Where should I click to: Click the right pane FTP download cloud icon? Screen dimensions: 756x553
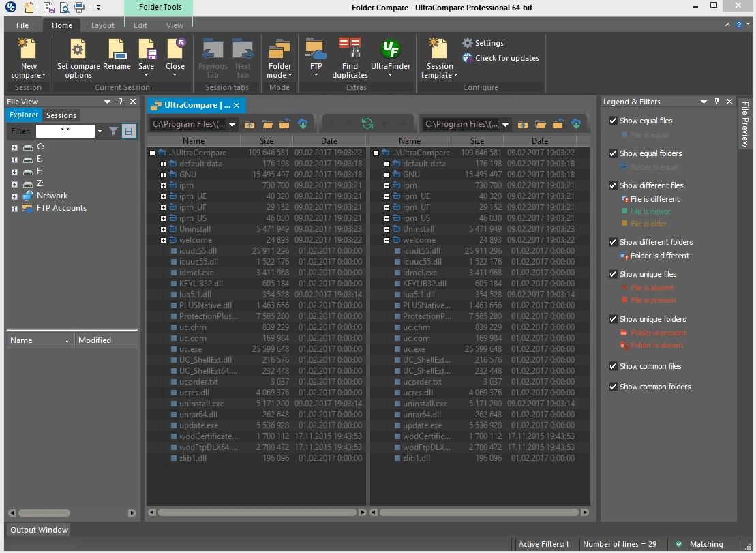click(576, 124)
